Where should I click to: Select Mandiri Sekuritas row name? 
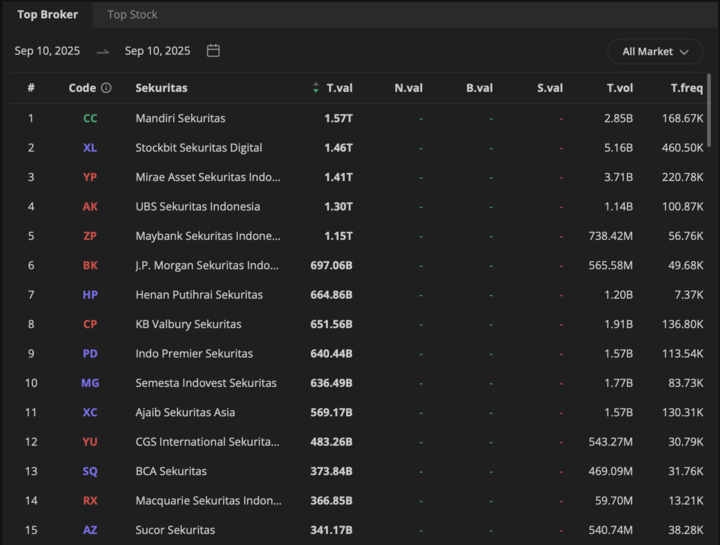tap(180, 118)
